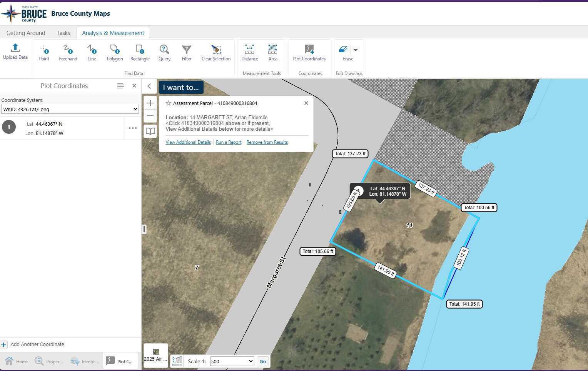Click the Upload Data tool
This screenshot has width=588, height=371.
click(x=15, y=52)
